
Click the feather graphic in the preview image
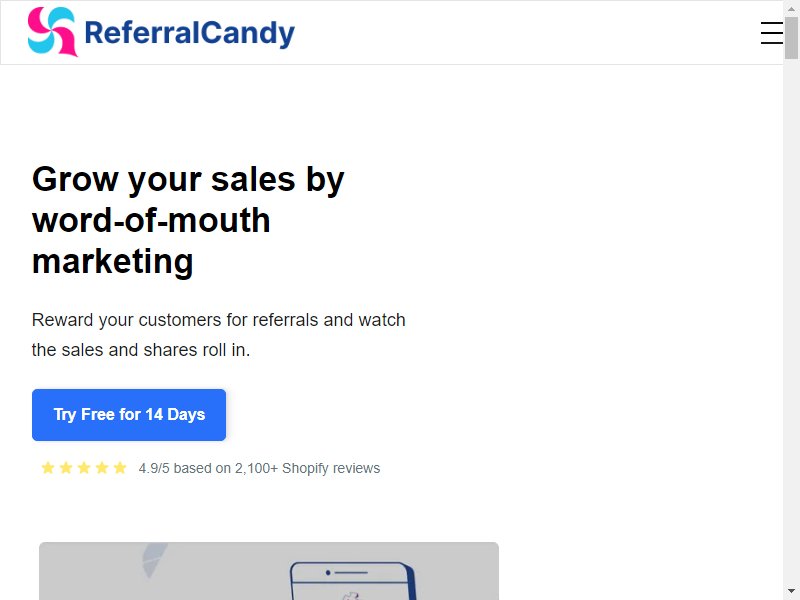pyautogui.click(x=155, y=560)
